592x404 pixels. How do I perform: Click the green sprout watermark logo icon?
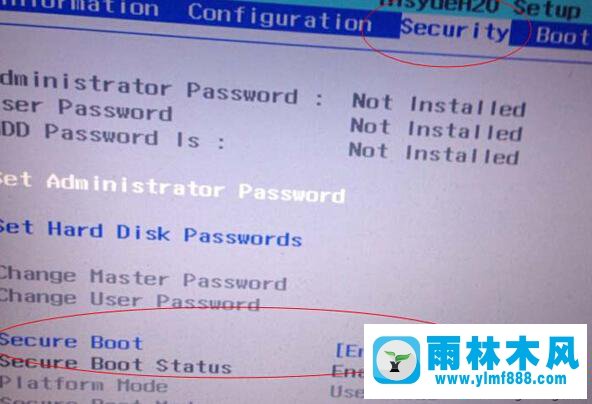[396, 360]
